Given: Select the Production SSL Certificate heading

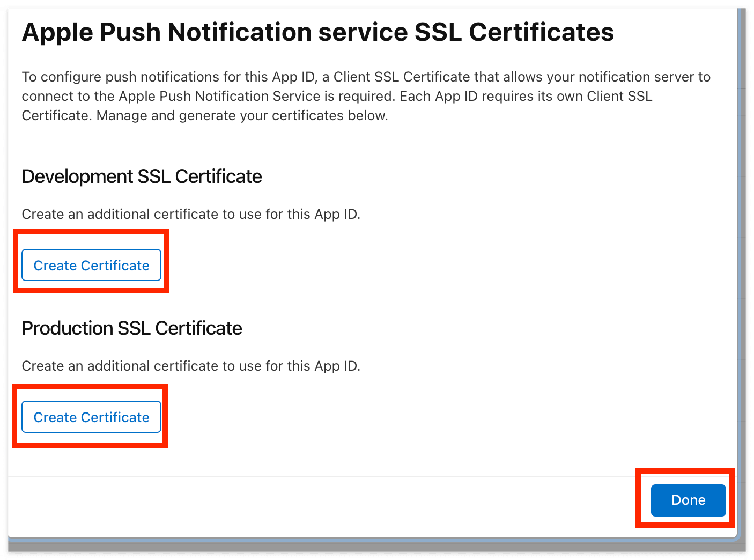Looking at the screenshot, I should coord(132,328).
